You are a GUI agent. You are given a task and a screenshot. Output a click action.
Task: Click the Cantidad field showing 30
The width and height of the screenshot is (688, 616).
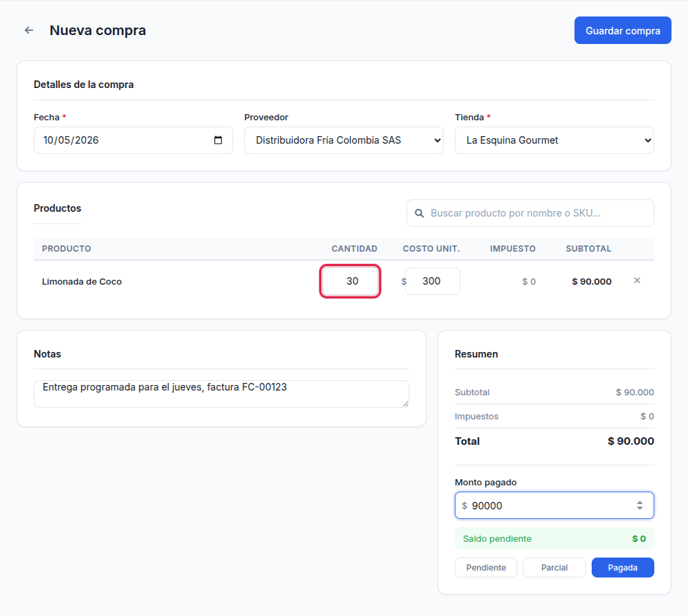(x=350, y=281)
